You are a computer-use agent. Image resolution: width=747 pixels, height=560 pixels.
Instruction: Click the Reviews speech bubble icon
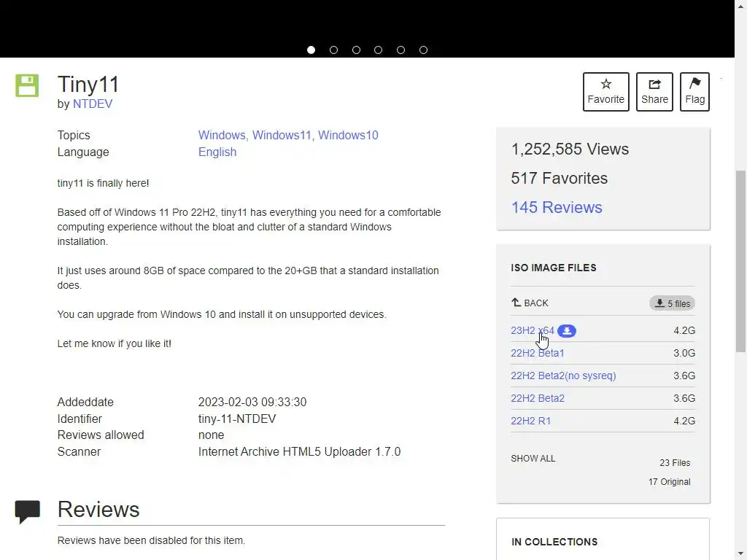click(28, 512)
